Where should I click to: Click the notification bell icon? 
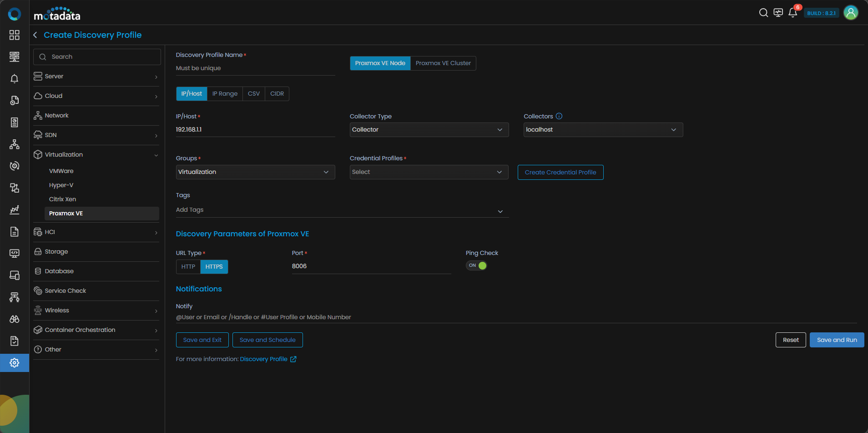point(792,13)
